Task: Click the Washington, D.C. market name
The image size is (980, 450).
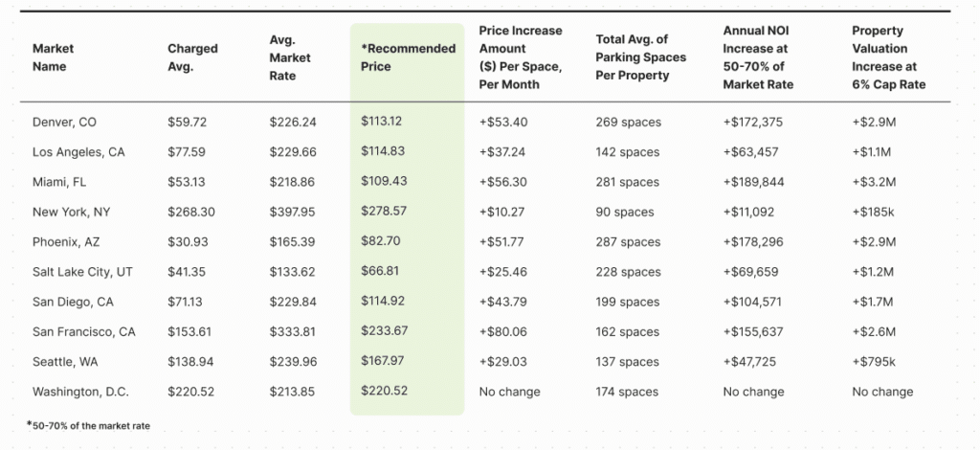Action: pos(80,392)
